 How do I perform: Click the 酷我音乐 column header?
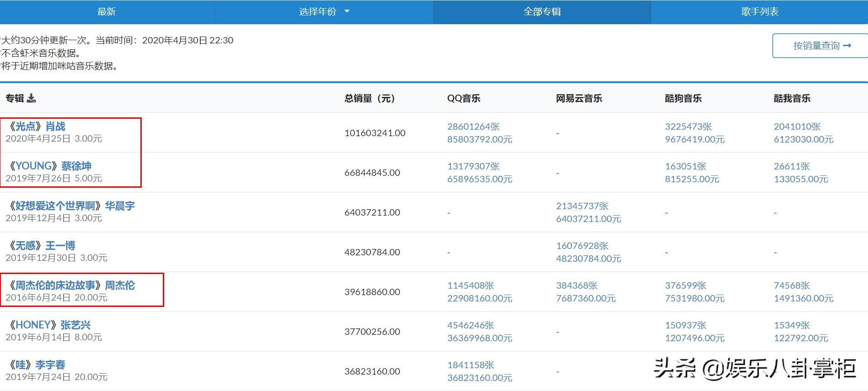(x=792, y=98)
